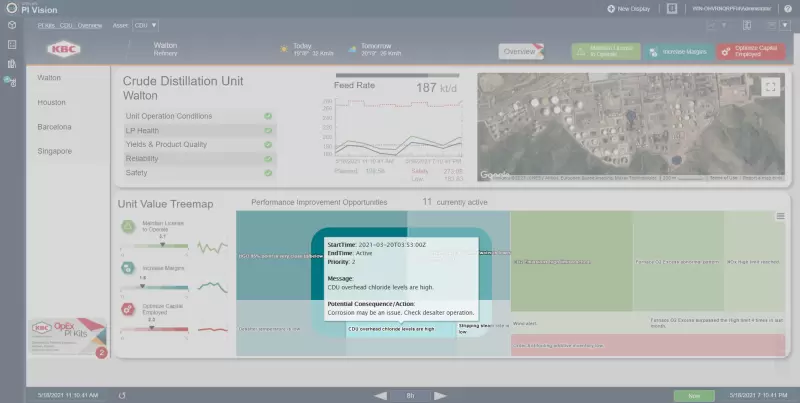This screenshot has width=800, height=403.
Task: Expand the satellite map to fullscreen
Action: [x=770, y=87]
